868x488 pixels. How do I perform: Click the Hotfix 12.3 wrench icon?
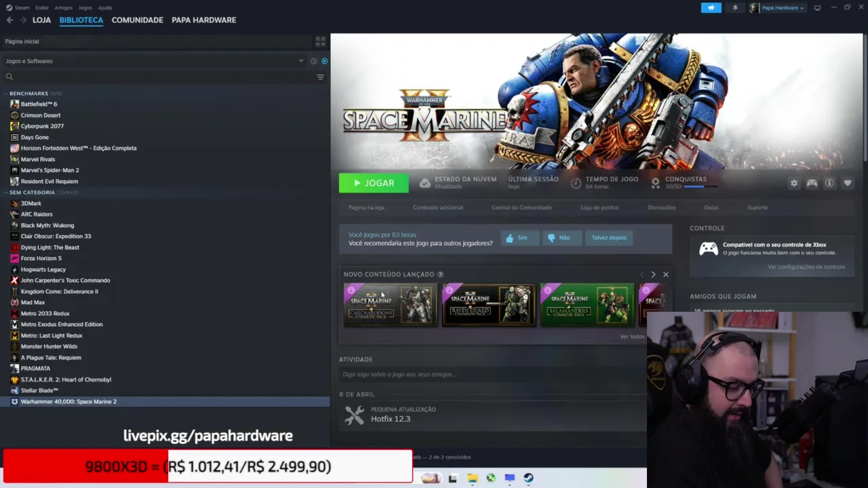coord(354,415)
